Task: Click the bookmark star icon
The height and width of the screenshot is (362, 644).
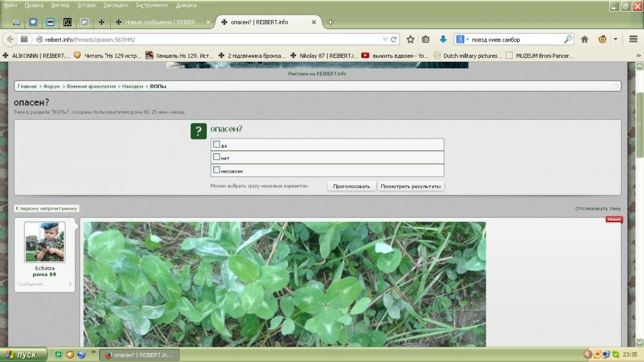Action: pos(410,39)
